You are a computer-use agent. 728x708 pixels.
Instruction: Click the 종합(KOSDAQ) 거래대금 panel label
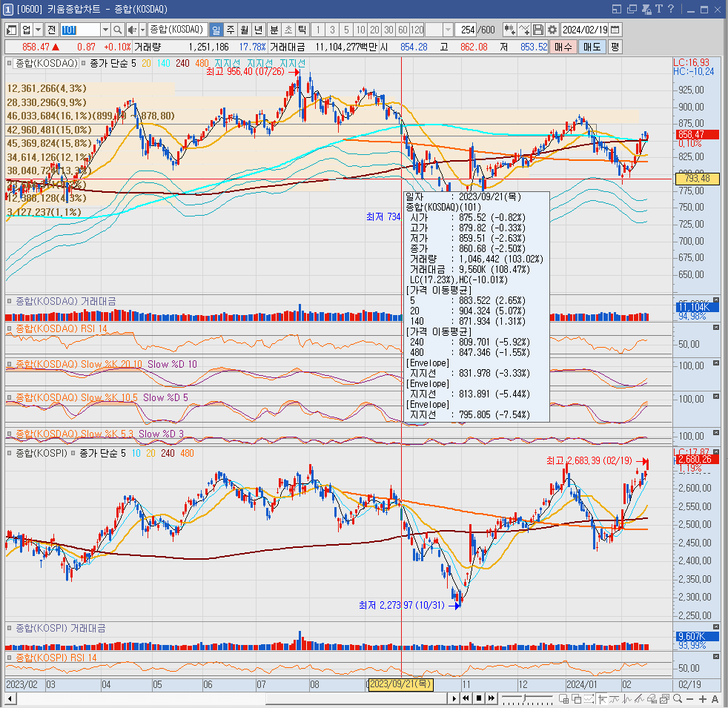pyautogui.click(x=65, y=301)
